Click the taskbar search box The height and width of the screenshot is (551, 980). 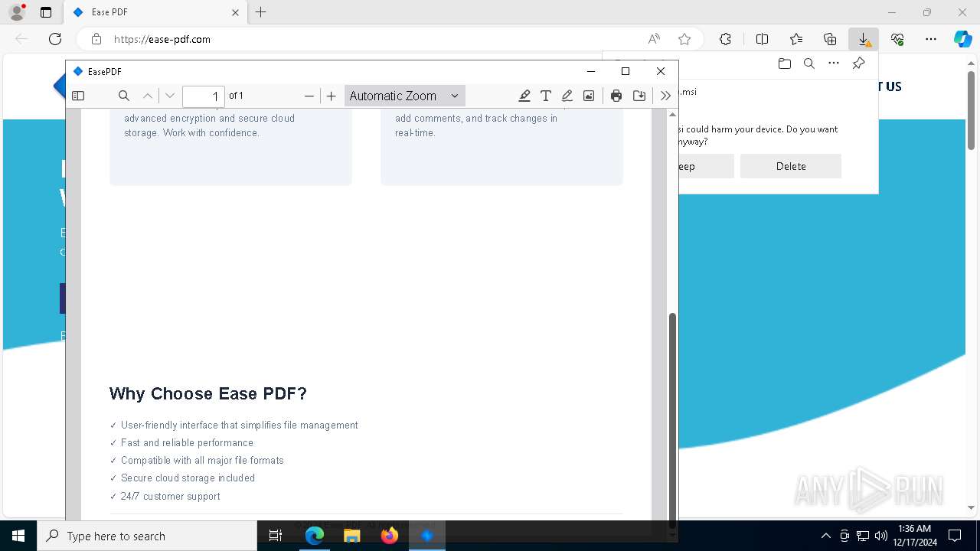click(x=147, y=536)
